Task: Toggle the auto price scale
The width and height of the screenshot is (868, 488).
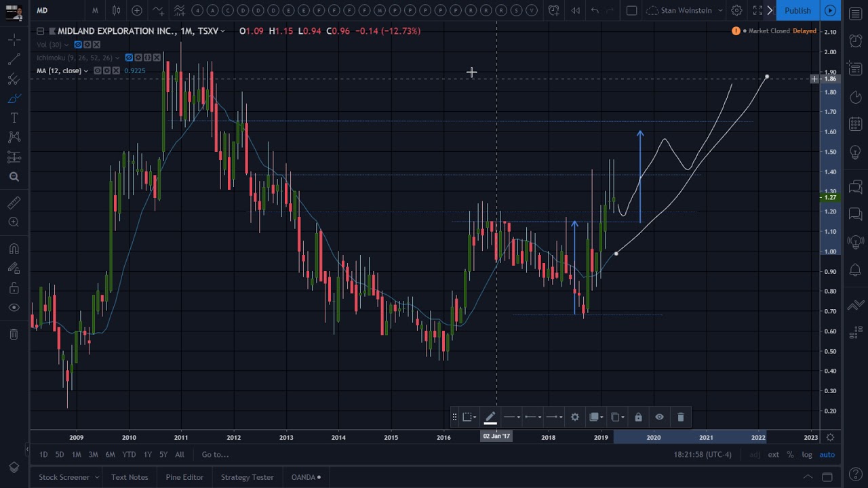Action: point(827,455)
